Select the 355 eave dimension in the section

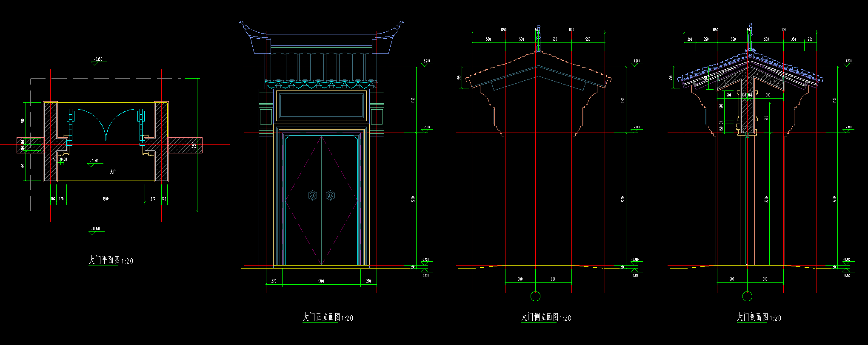[x=671, y=78]
